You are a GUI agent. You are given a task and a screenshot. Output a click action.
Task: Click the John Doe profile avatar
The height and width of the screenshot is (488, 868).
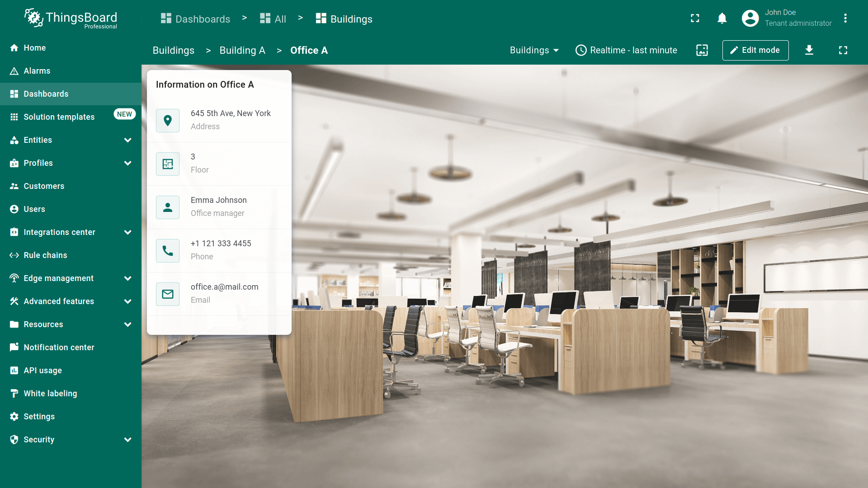[750, 19]
